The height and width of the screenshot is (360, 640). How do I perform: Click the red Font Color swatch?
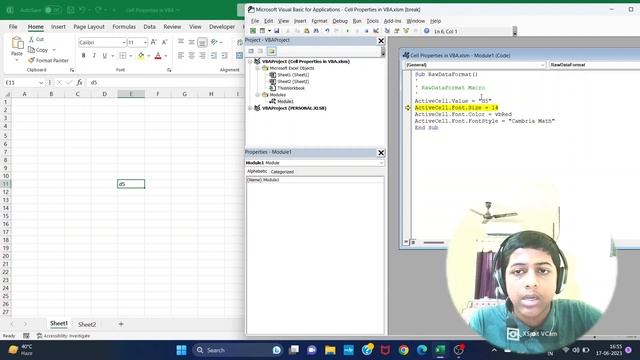pyautogui.click(x=158, y=56)
